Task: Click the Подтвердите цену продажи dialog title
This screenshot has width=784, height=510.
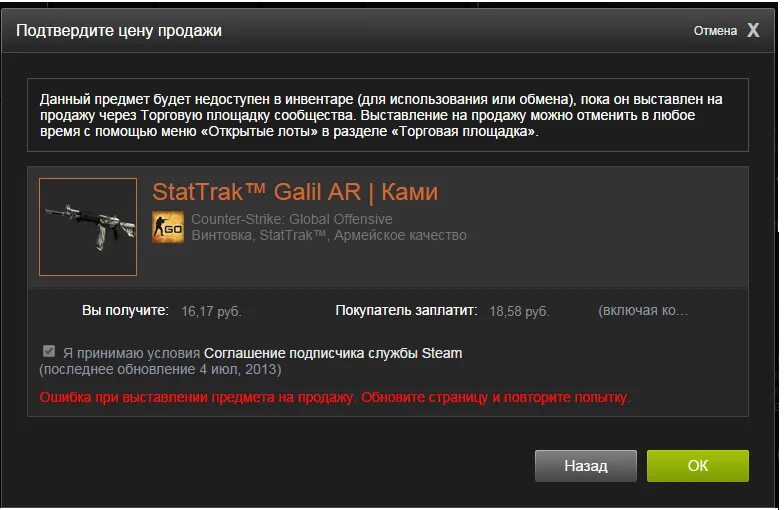Action: click(x=119, y=30)
